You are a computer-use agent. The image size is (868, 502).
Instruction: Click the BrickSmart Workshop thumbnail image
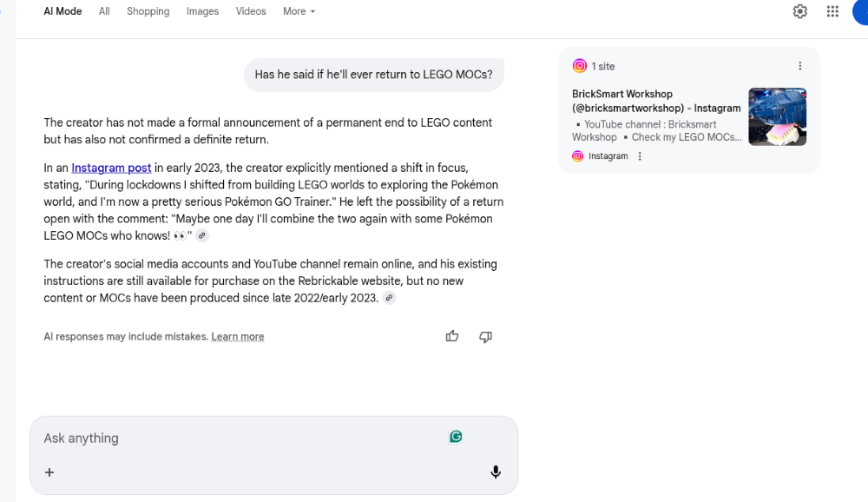777,116
